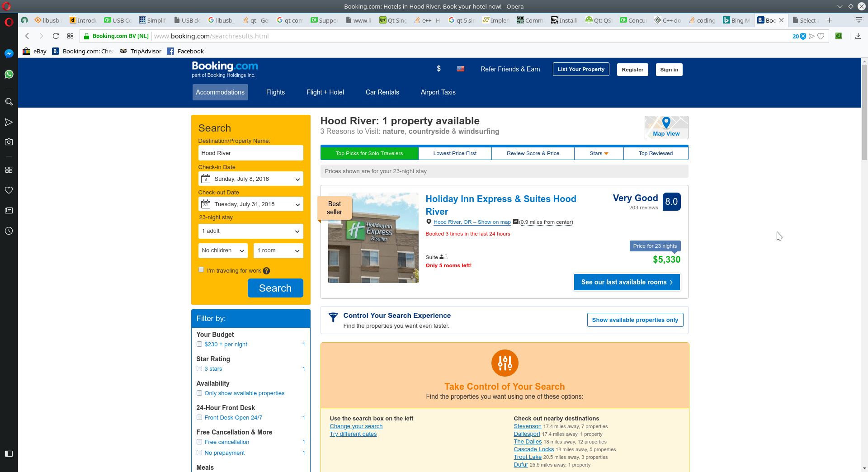868x472 pixels.
Task: Open the 1 adult guests dropdown
Action: [x=250, y=231]
